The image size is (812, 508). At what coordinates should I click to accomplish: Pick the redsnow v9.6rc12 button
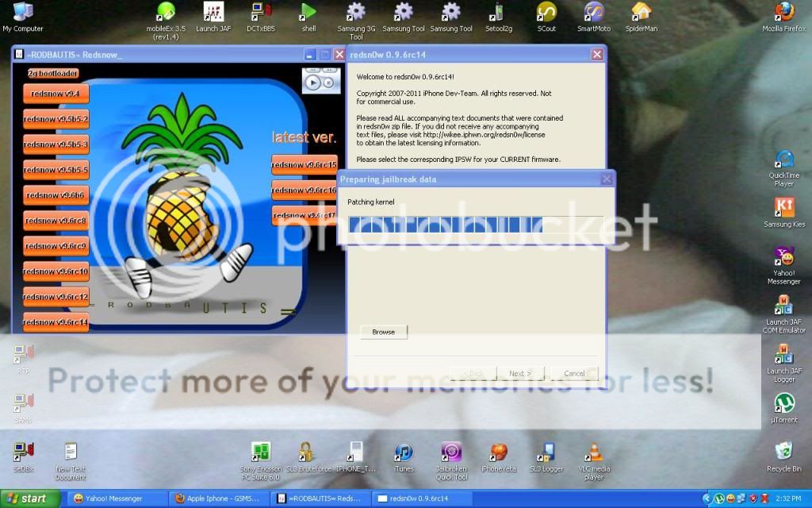(x=56, y=297)
